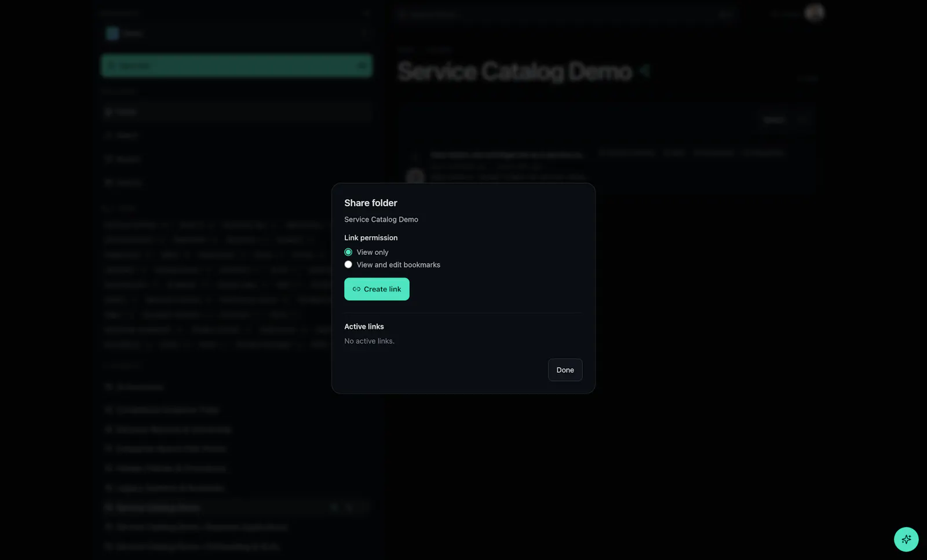Click the No active links message
927x560 pixels.
click(369, 341)
